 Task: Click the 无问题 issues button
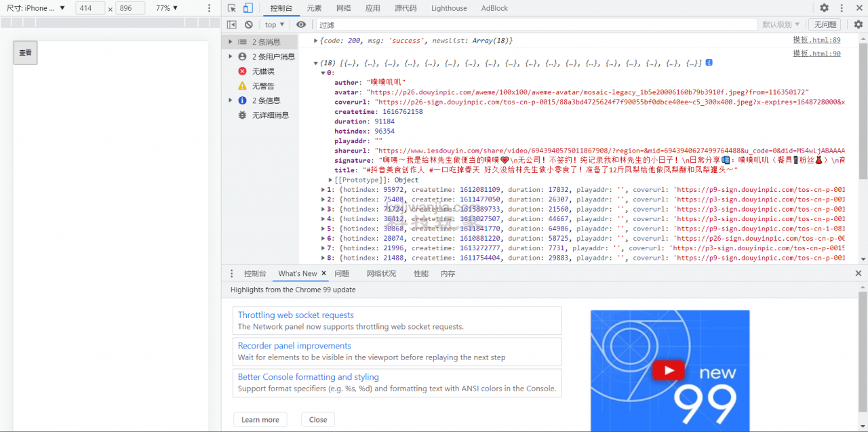coord(825,24)
